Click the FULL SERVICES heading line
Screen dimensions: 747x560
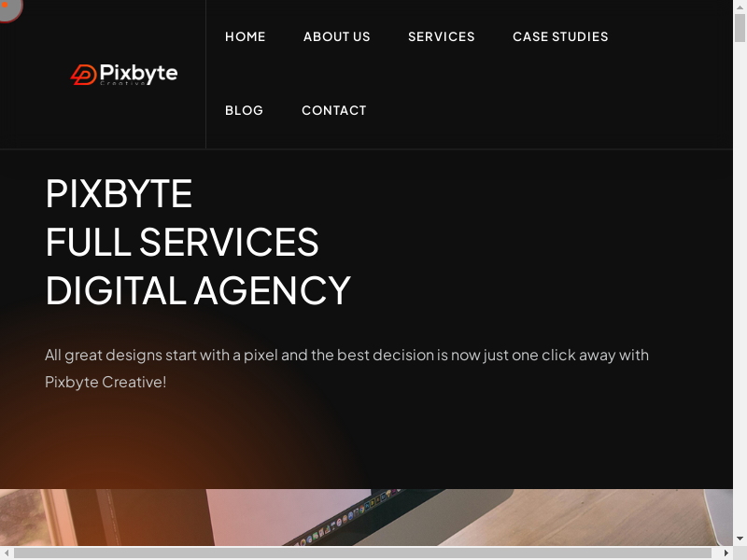click(182, 242)
